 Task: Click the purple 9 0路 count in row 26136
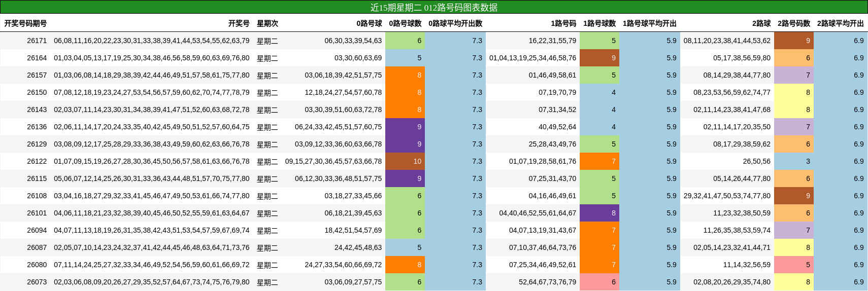coord(405,127)
